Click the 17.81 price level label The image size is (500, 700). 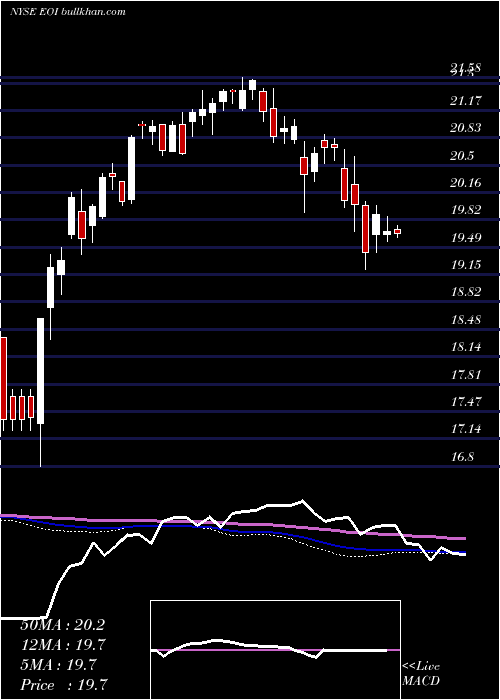pos(466,374)
